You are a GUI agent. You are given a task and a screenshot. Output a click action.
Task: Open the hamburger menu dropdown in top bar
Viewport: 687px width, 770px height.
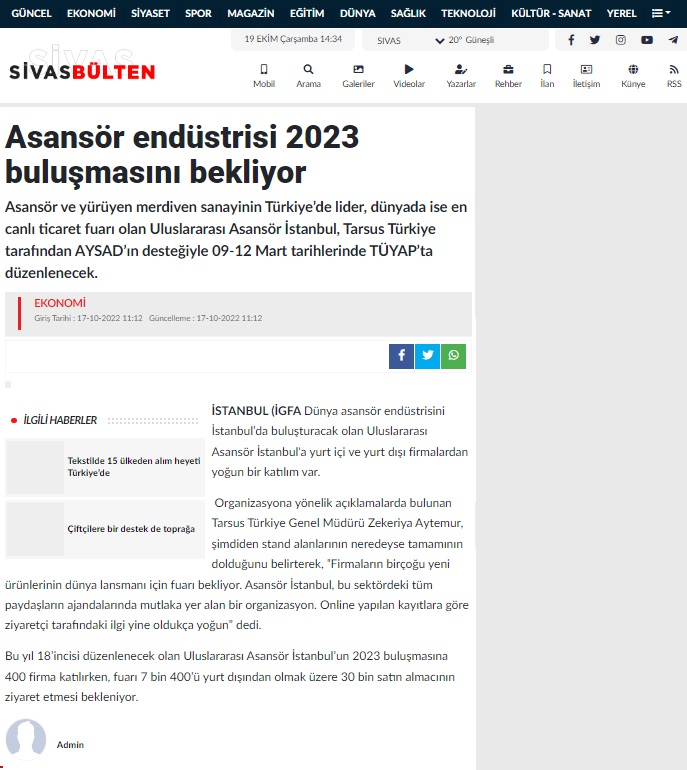[x=661, y=13]
